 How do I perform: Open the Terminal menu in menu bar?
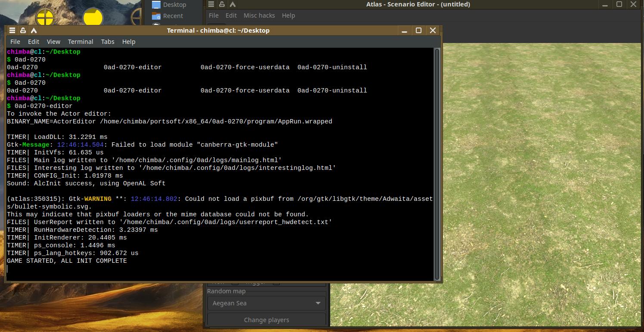[80, 42]
